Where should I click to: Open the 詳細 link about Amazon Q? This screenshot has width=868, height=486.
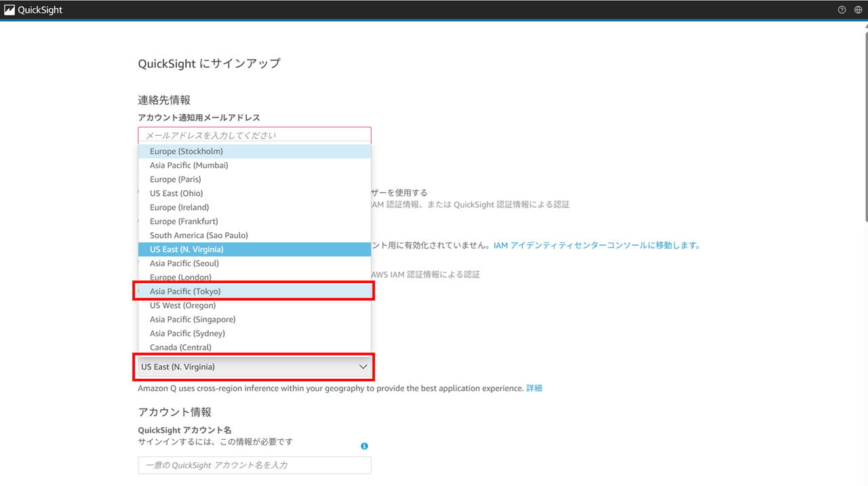click(x=534, y=388)
